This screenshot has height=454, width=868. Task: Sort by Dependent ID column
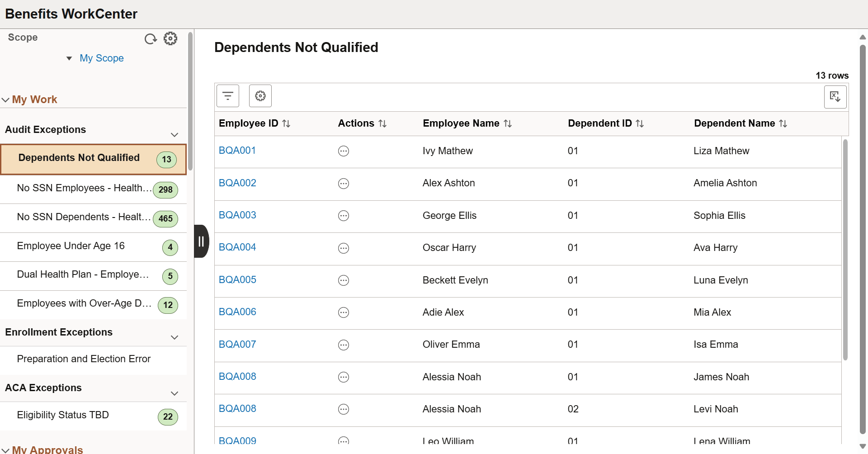[x=640, y=123]
